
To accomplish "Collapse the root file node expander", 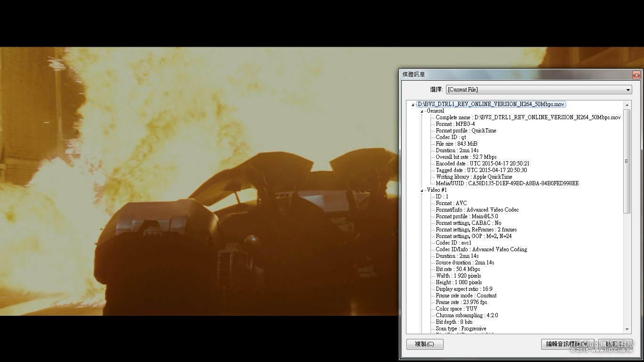I will [x=413, y=105].
